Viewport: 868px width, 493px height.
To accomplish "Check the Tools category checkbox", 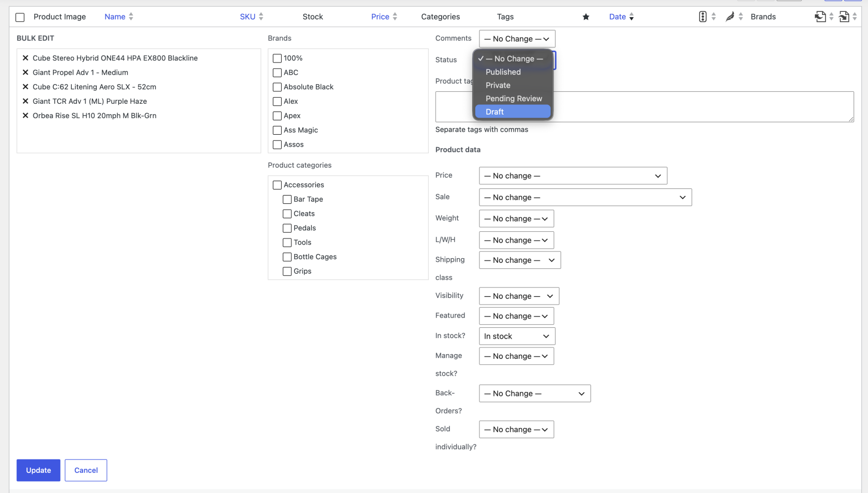I will coord(287,243).
